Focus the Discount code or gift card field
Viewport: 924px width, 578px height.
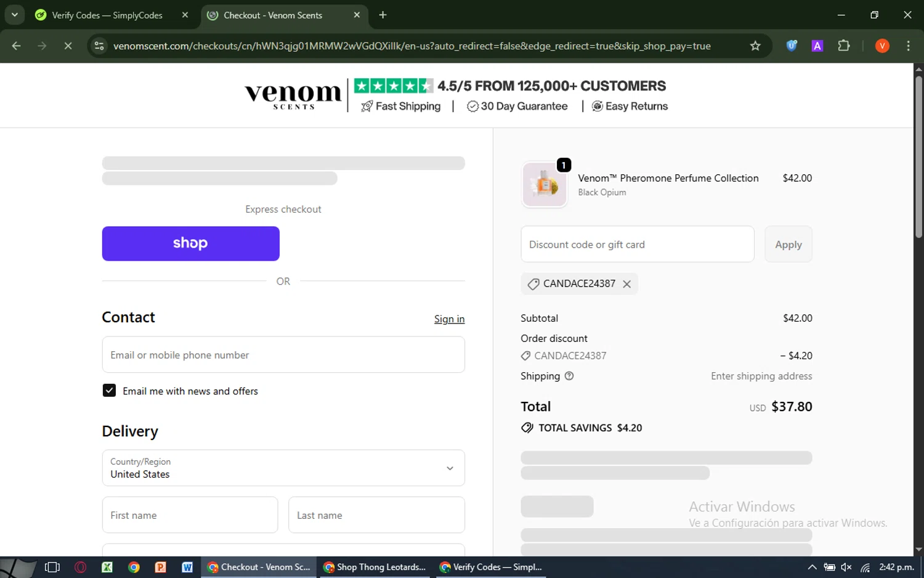[x=638, y=245]
